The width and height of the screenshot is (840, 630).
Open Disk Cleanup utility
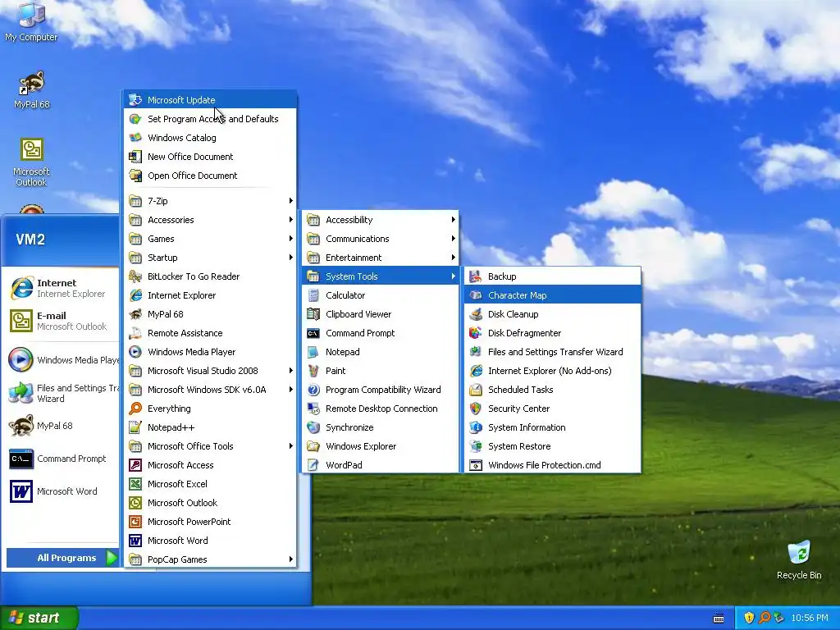point(552,314)
